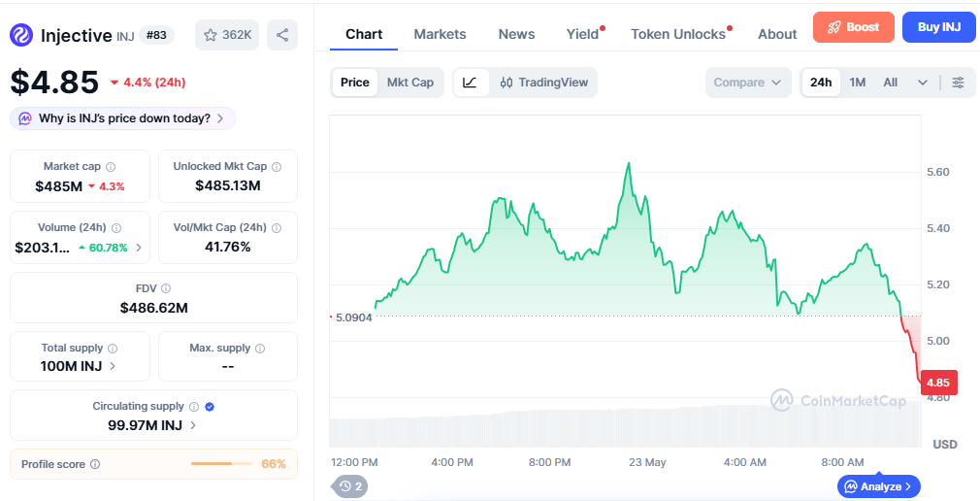
Task: Open the About tab
Action: pos(777,34)
